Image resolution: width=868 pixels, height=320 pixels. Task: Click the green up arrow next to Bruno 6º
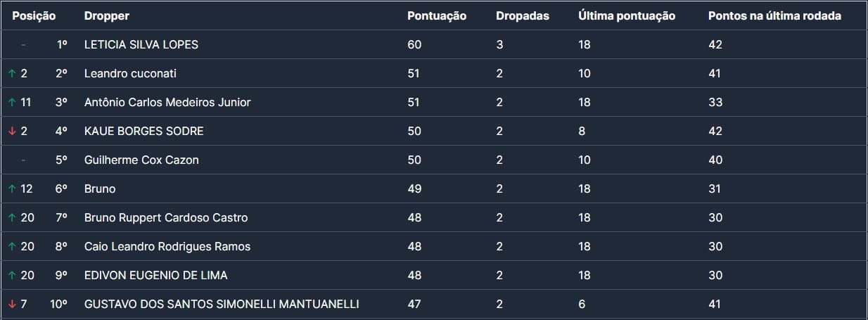pos(12,188)
